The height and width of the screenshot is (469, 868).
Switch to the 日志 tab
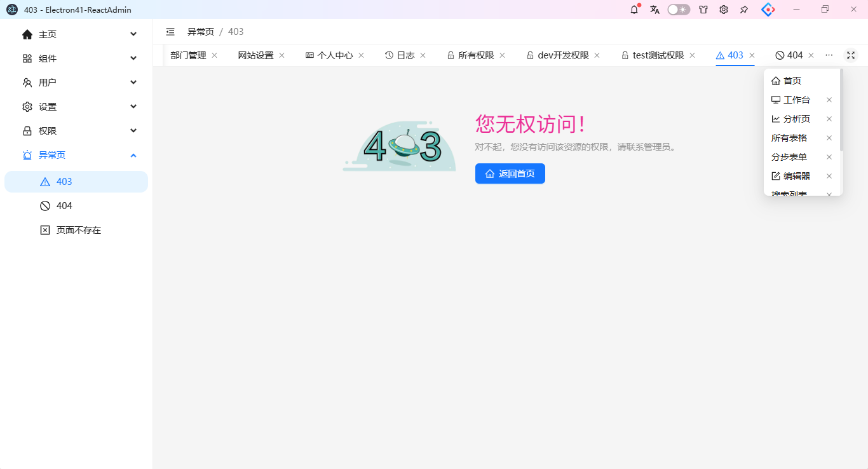pyautogui.click(x=400, y=55)
